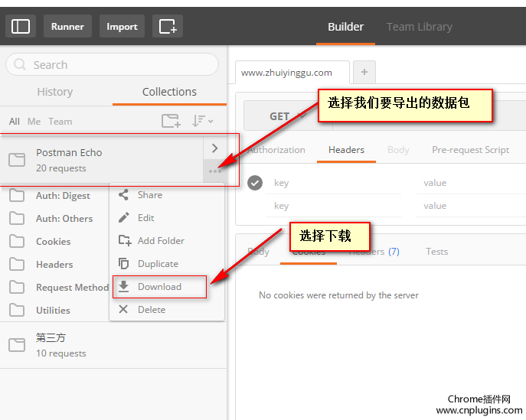Filter collections by Team
This screenshot has height=420, width=526.
point(60,122)
